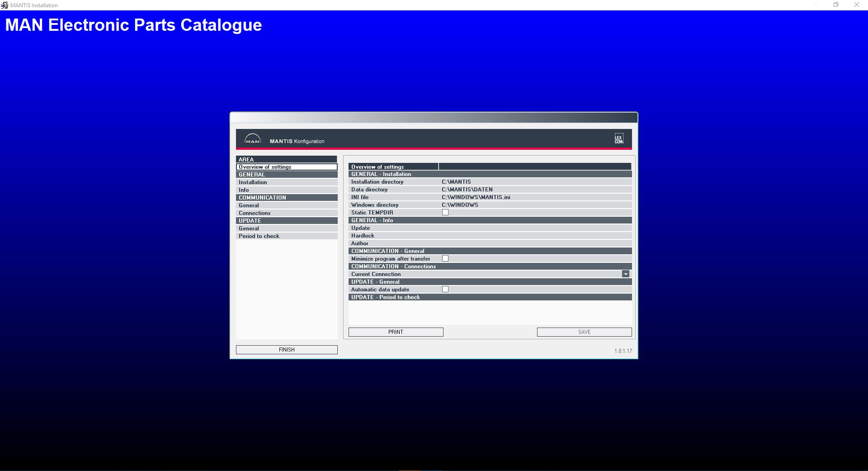Click the Overview of settings value field

(x=535, y=167)
